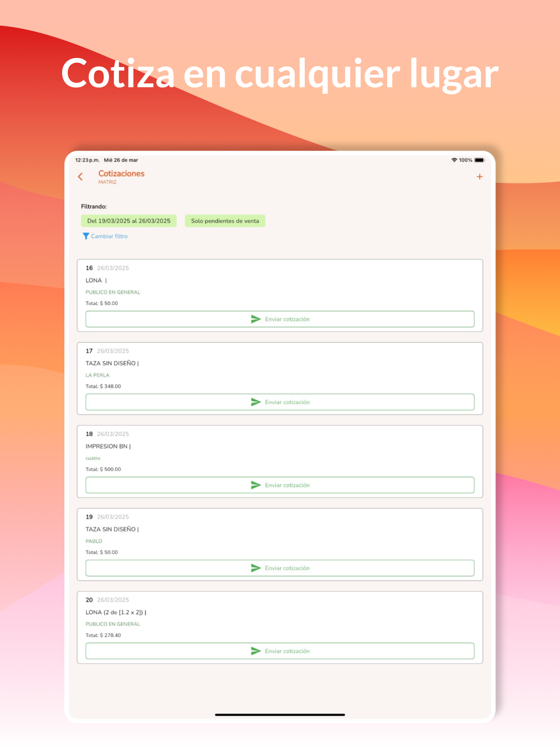Click the paper-plane icon in quotation 19
The width and height of the screenshot is (560, 747).
point(256,568)
